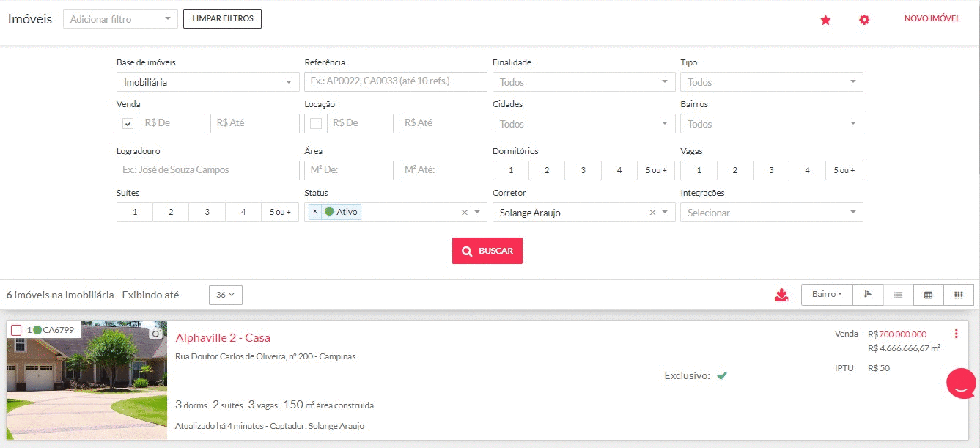Open Alphaville 2 - Casa listing title
980x448 pixels.
223,338
